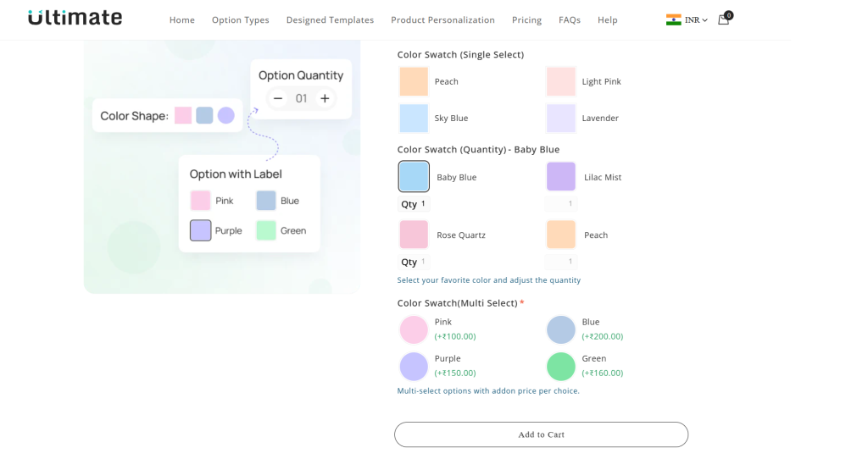Open the Designed Templates menu item
This screenshot has width=868, height=459.
pyautogui.click(x=330, y=20)
